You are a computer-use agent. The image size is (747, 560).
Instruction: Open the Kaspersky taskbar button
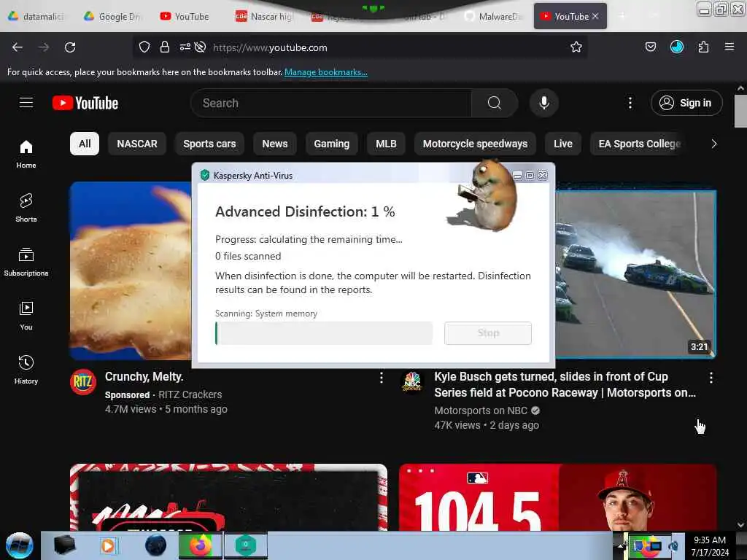[245, 545]
